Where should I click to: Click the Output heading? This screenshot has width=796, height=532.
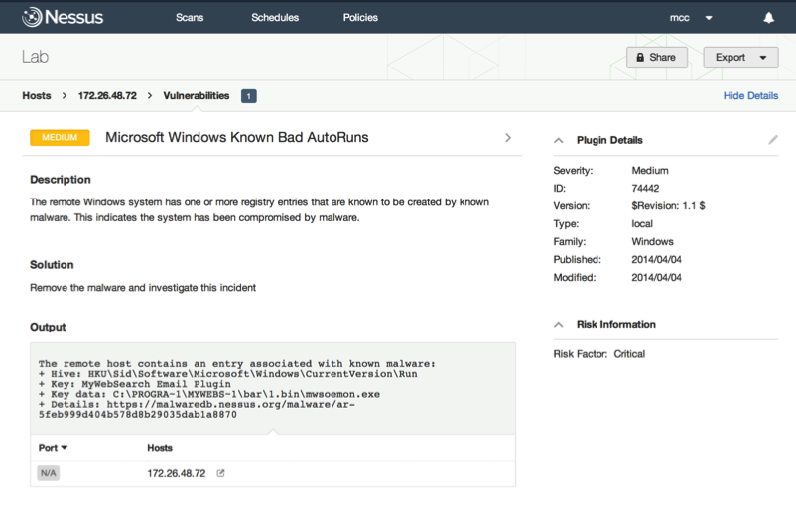[48, 327]
